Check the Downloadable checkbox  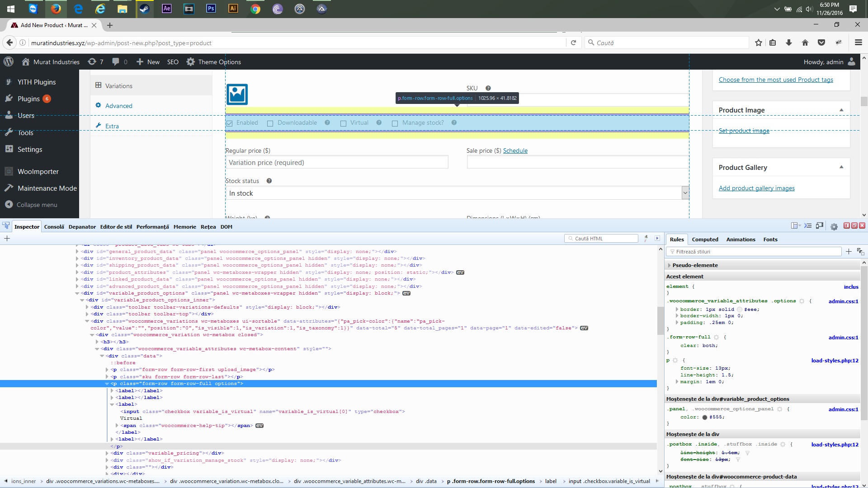[x=270, y=123]
